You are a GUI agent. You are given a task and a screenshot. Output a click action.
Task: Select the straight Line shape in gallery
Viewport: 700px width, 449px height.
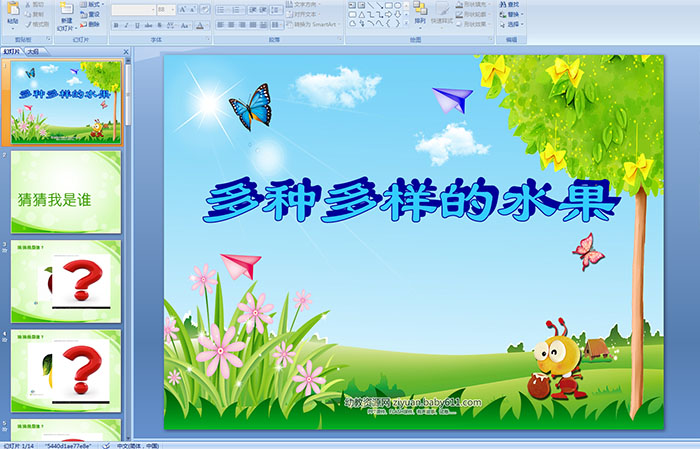[371, 5]
